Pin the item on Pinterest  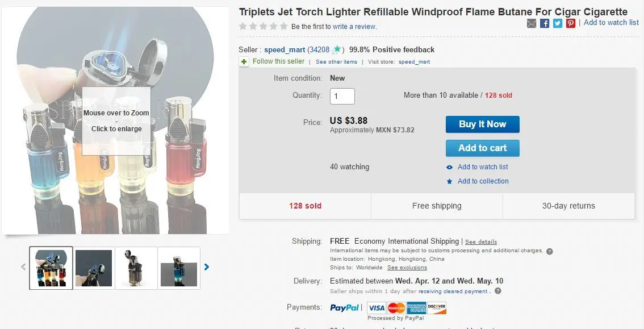[x=571, y=23]
